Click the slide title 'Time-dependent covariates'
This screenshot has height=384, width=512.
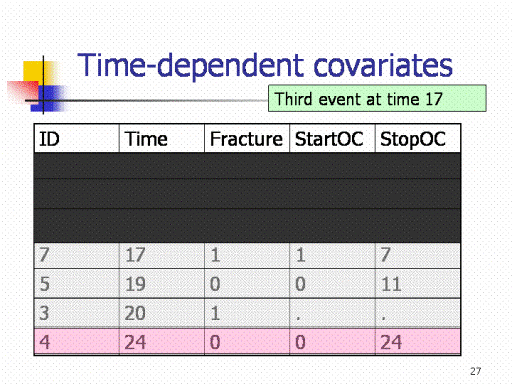pos(265,66)
